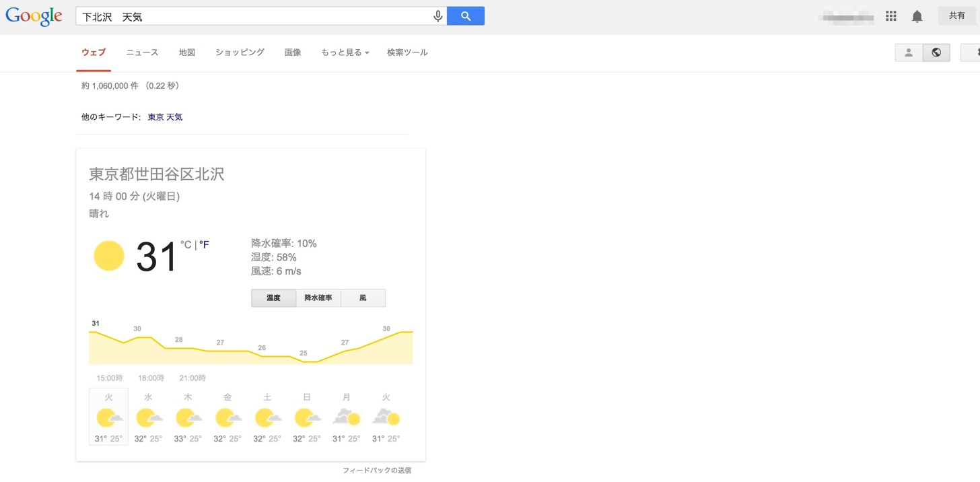Click the 風速: 6 m/s text
Viewport: 980px width, 482px height.
(276, 271)
